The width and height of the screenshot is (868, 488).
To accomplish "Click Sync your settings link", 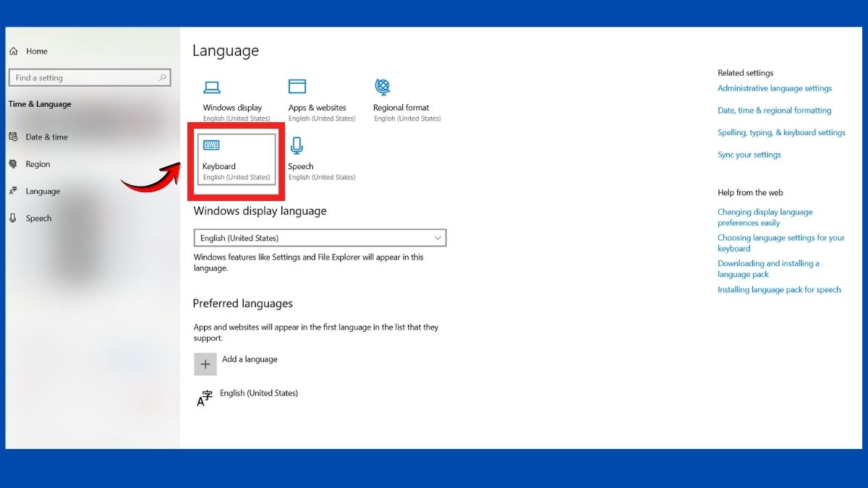I will (749, 155).
